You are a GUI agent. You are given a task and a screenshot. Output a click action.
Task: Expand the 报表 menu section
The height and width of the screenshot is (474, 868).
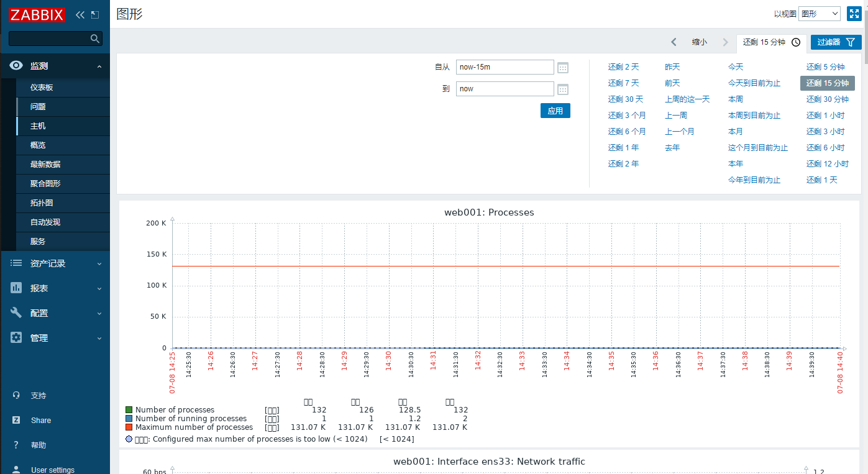tap(99, 289)
